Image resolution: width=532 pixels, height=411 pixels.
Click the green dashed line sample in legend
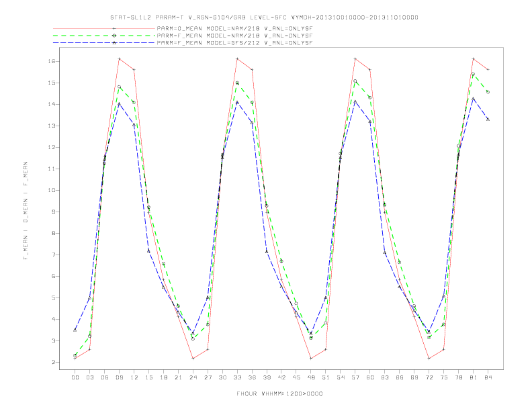104,36
